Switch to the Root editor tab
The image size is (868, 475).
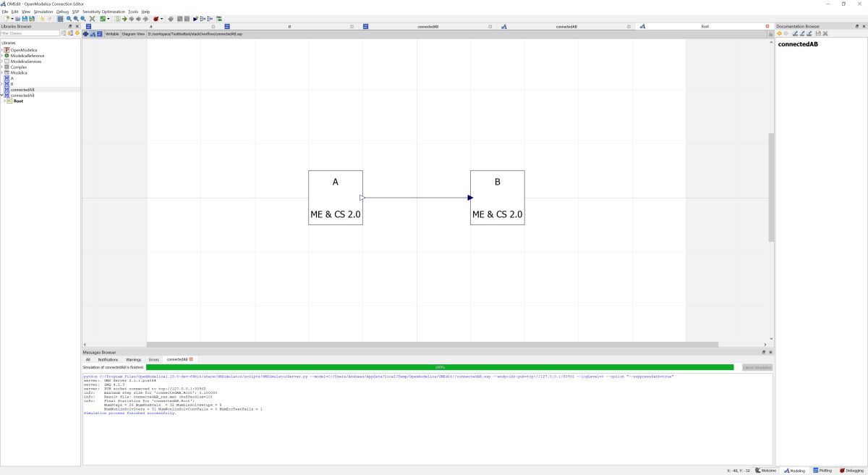[x=705, y=26]
